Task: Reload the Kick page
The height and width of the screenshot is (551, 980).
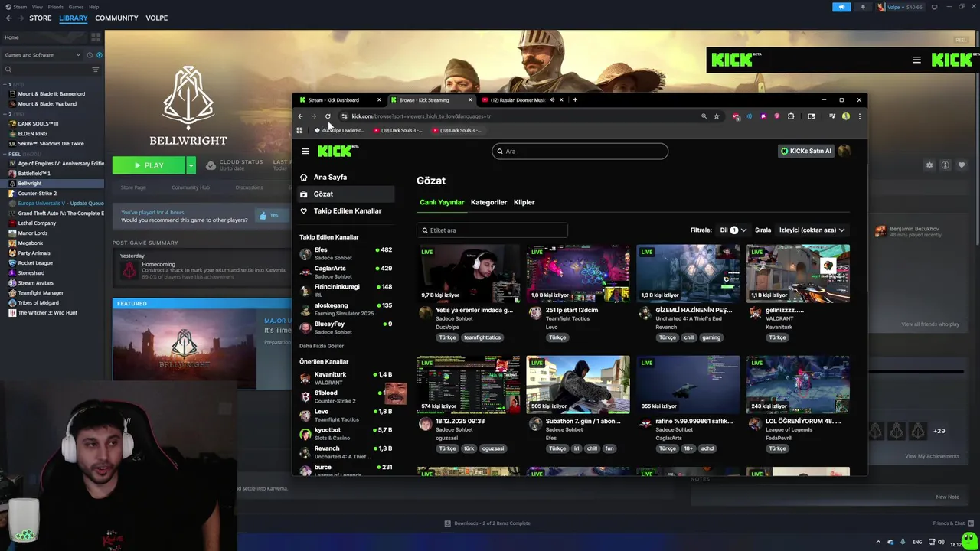Action: pos(328,116)
